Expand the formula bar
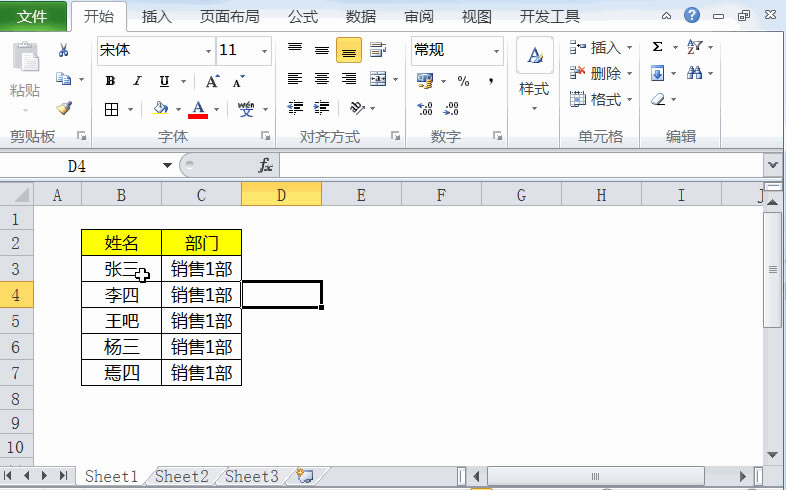 pyautogui.click(x=773, y=165)
